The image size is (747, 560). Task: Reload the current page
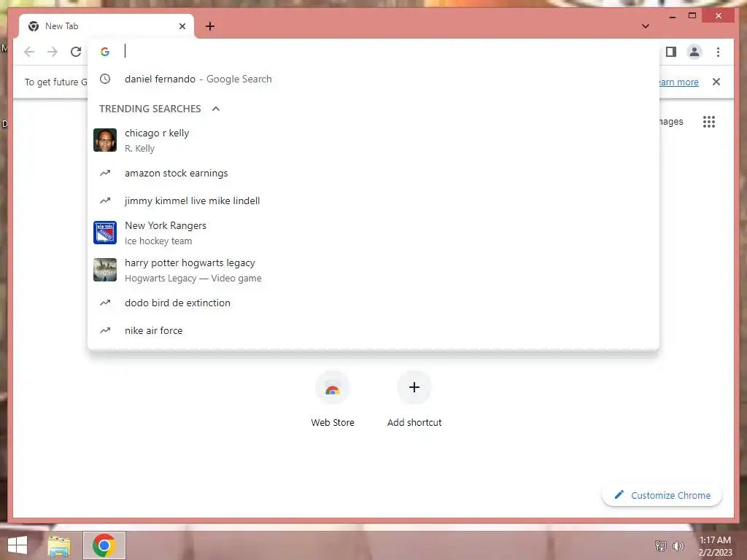click(x=76, y=52)
